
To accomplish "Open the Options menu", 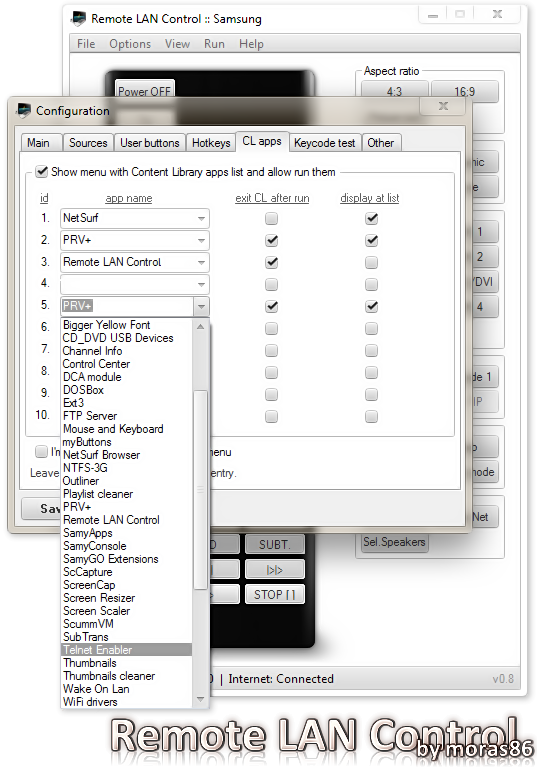I will click(130, 44).
